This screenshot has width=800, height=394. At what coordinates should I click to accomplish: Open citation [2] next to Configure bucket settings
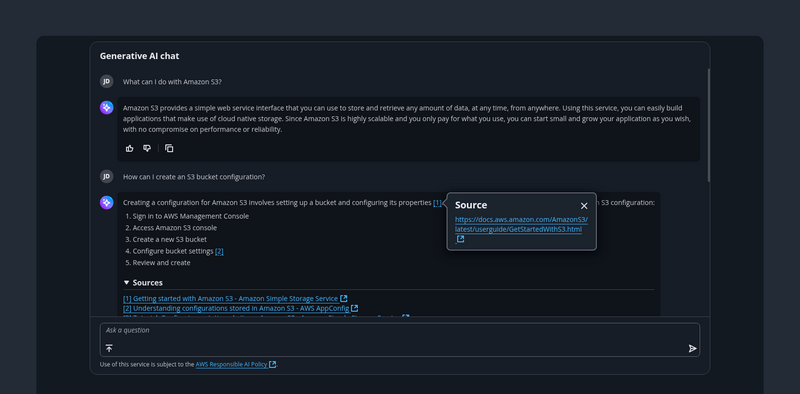tap(219, 251)
